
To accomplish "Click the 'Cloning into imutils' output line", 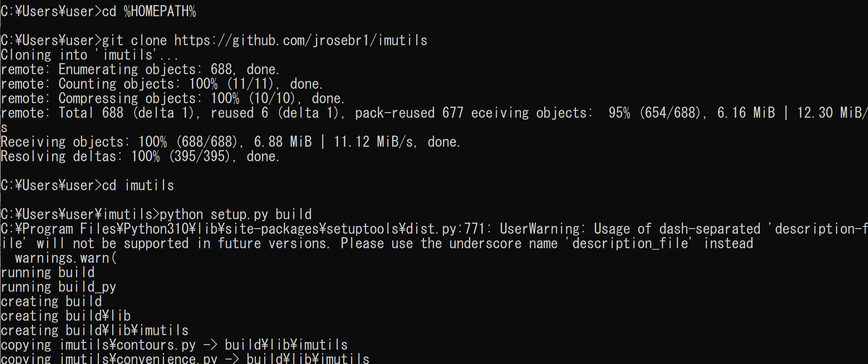I will 90,55.
